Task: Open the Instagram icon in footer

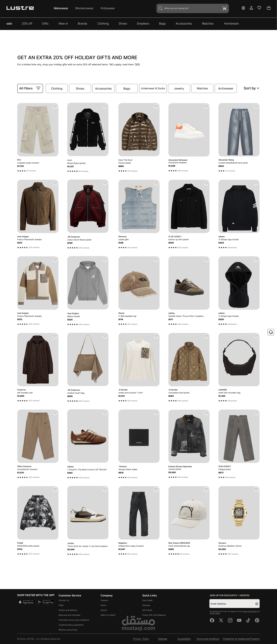Action: point(230,620)
